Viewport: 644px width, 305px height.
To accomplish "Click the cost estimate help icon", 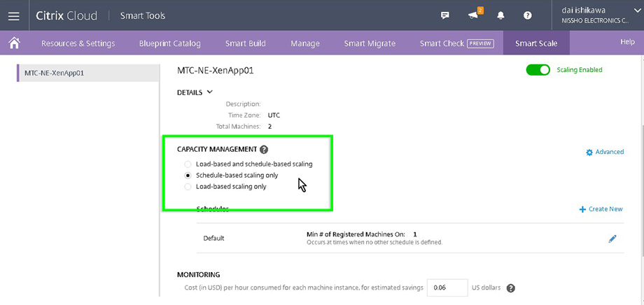I will [x=510, y=288].
